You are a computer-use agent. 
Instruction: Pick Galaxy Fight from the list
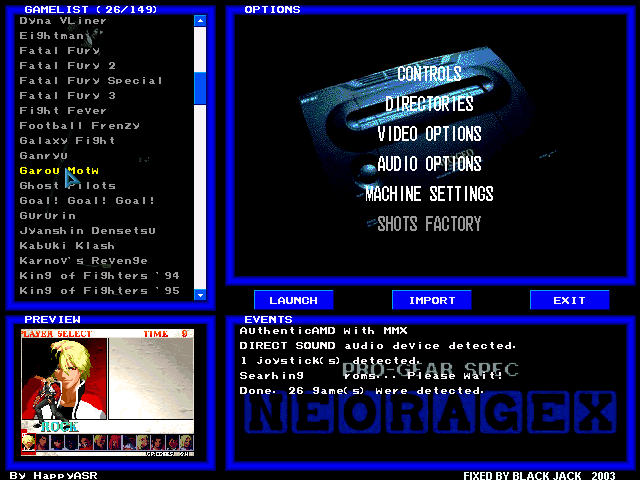[67, 140]
